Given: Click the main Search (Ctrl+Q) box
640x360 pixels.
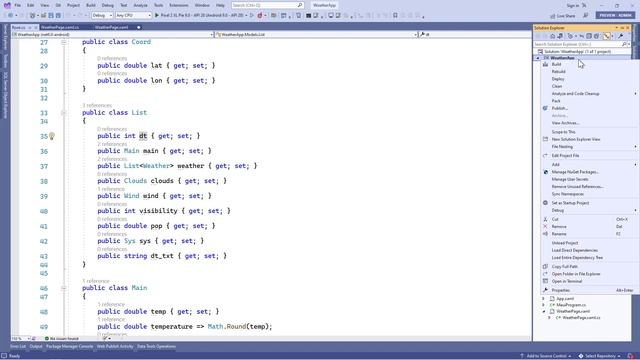Looking at the screenshot, I should coord(267,5).
